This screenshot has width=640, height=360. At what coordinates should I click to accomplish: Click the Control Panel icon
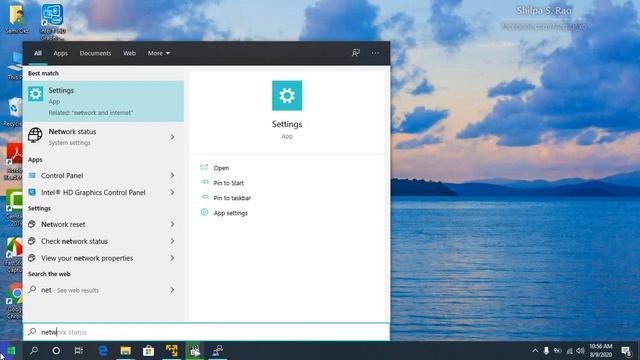[32, 176]
